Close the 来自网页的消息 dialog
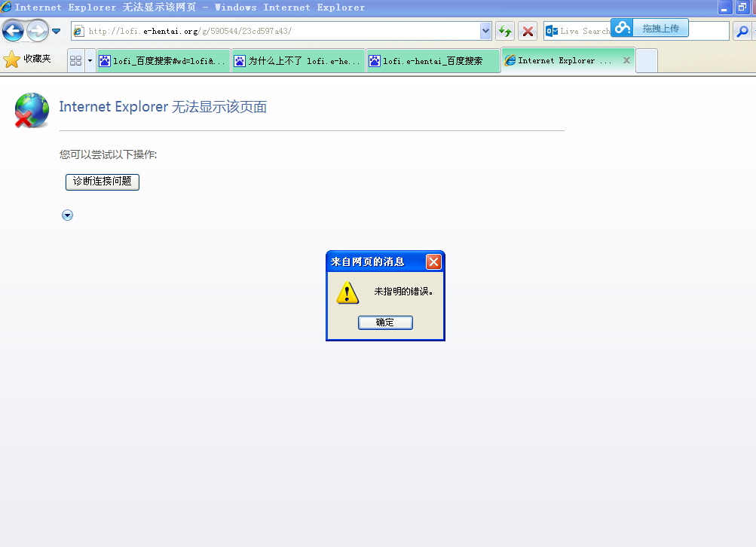 coord(433,261)
